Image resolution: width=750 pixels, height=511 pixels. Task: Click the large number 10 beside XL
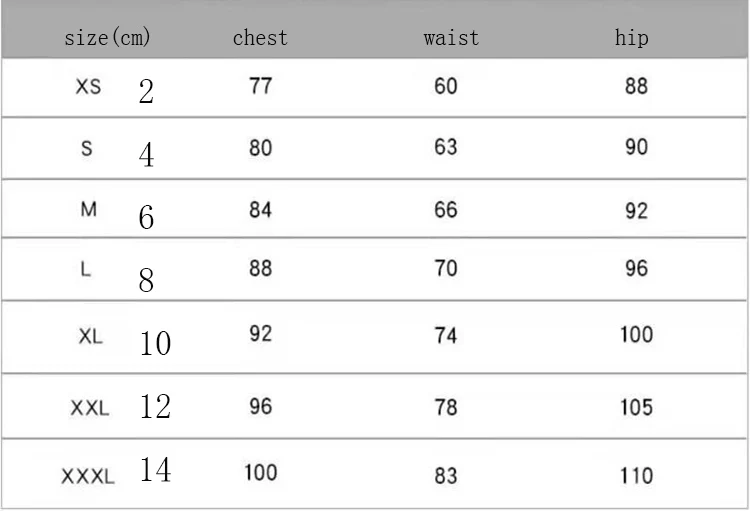pyautogui.click(x=155, y=344)
